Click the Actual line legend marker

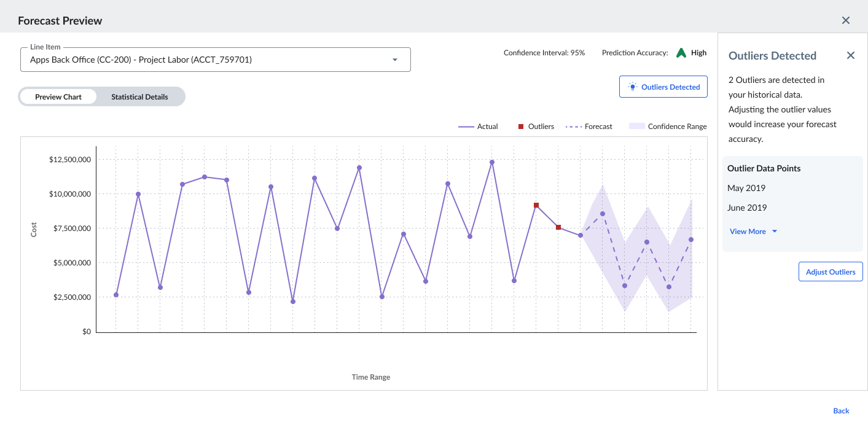[x=466, y=127]
